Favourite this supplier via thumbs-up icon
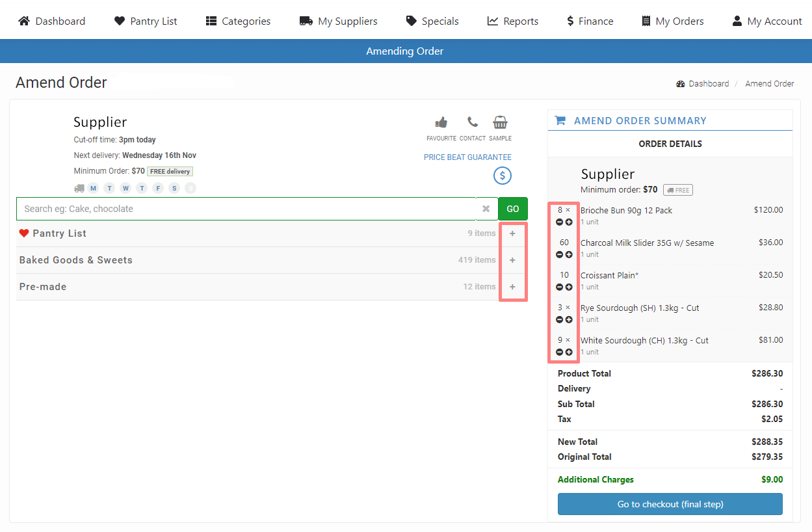 coord(441,122)
